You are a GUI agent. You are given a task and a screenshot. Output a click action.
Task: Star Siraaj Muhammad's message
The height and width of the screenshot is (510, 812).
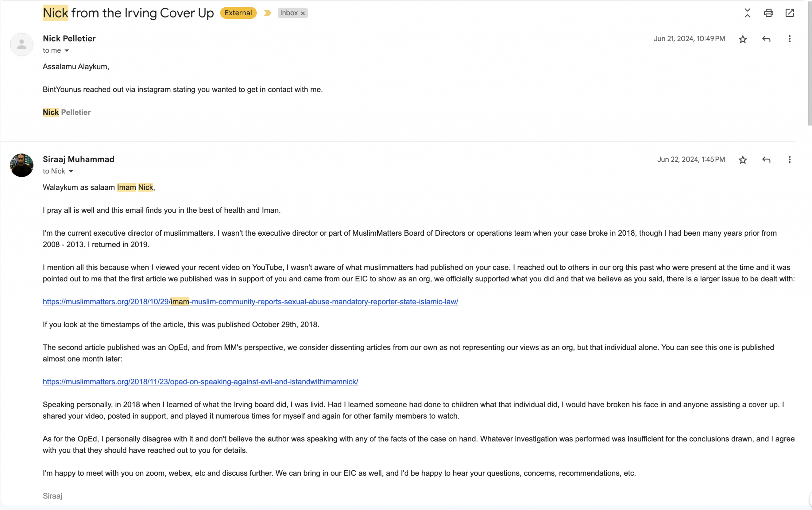(x=743, y=160)
